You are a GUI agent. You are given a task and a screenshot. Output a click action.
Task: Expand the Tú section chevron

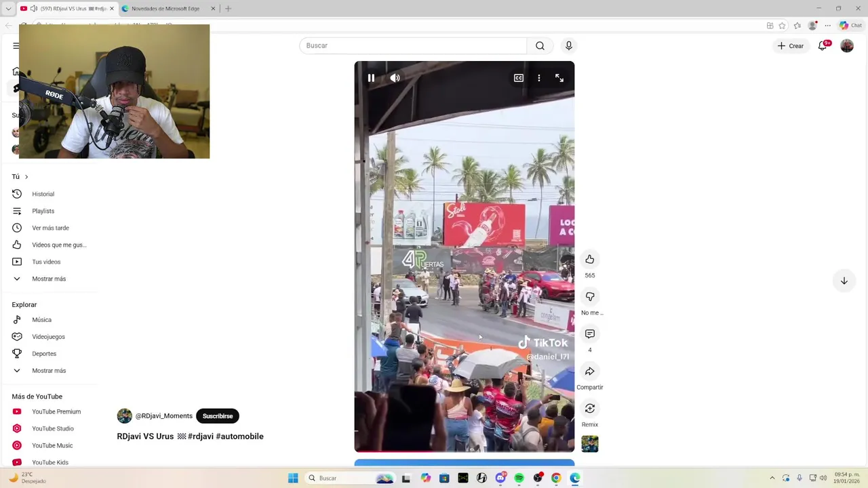(26, 177)
